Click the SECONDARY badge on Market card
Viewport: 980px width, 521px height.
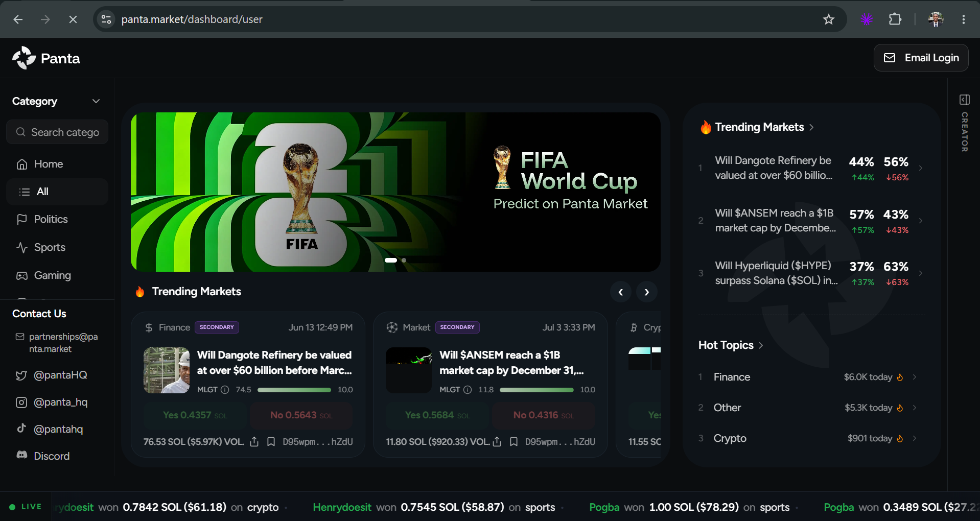point(457,327)
